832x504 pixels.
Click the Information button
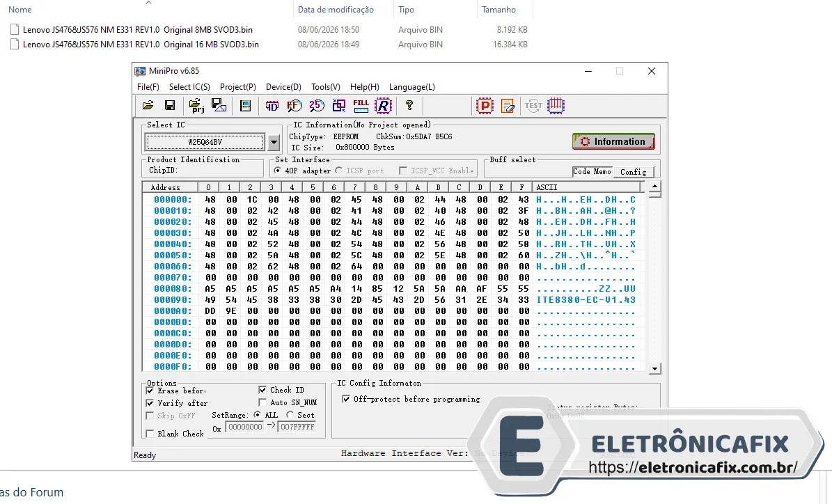(613, 141)
